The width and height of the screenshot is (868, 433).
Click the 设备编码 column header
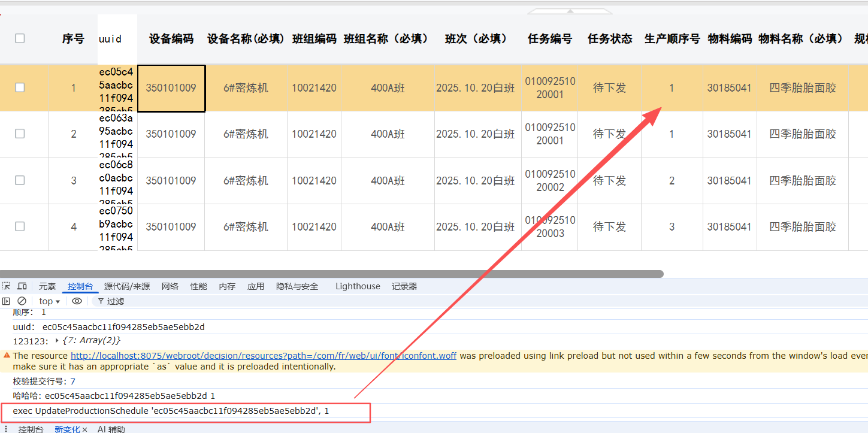coord(171,39)
